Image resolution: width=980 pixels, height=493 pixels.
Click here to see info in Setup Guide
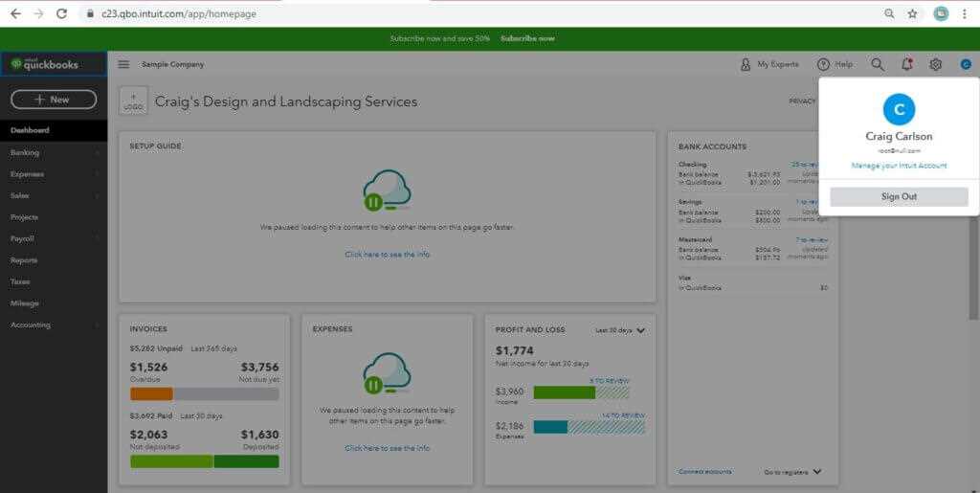[x=387, y=255]
